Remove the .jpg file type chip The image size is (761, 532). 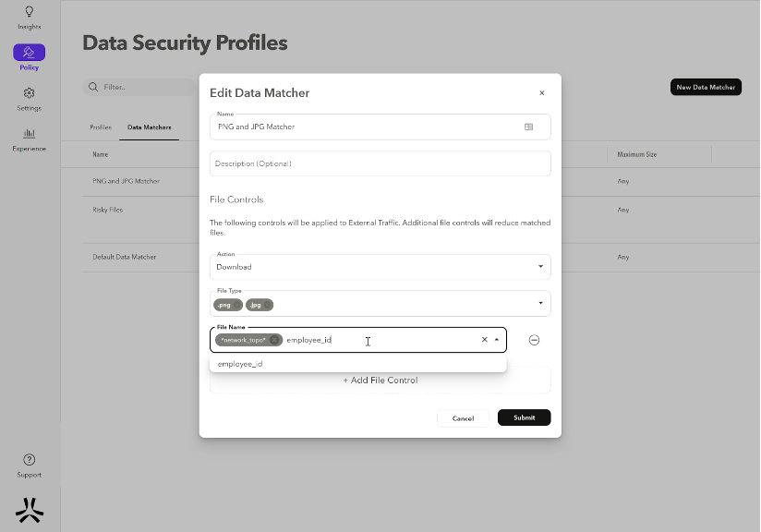267,305
